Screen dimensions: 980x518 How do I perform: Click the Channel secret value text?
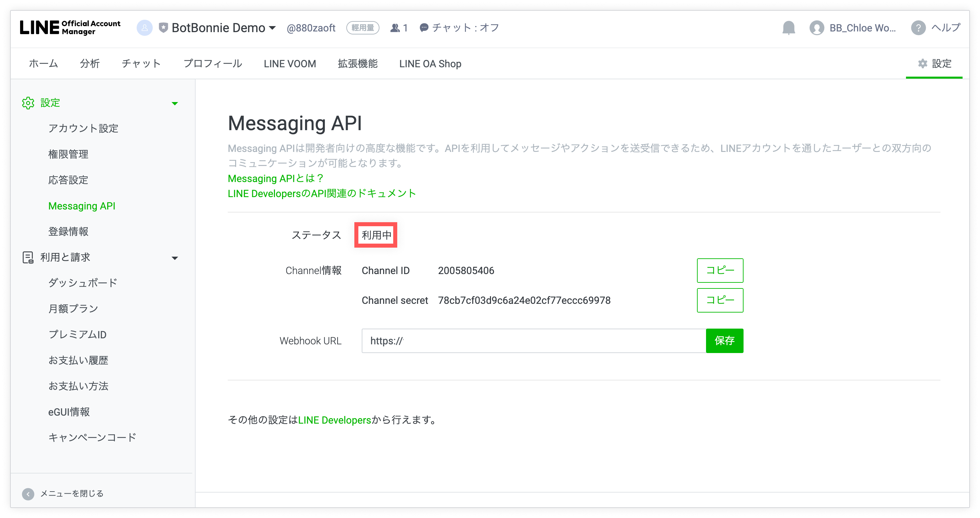tap(524, 300)
